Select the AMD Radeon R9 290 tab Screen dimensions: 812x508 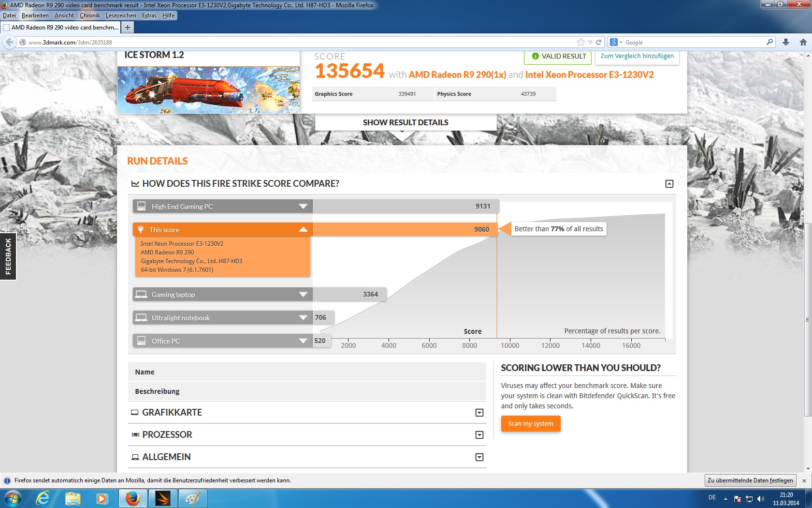click(60, 28)
